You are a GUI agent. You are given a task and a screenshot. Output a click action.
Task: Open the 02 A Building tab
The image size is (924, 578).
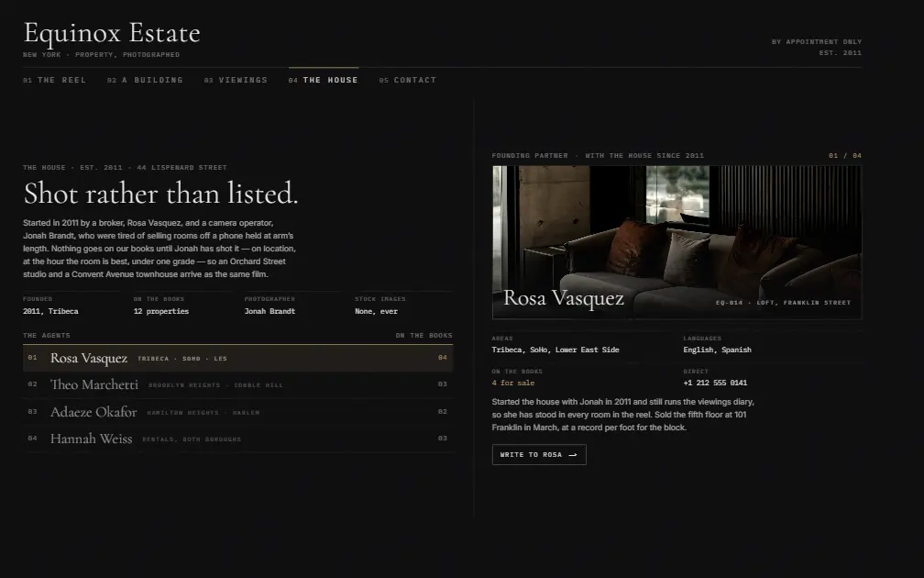[145, 80]
